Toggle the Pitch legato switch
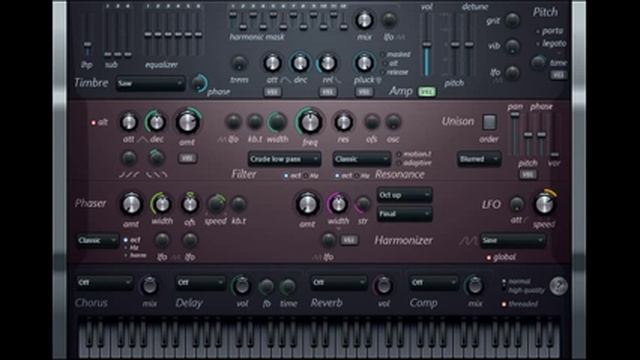 551,44
